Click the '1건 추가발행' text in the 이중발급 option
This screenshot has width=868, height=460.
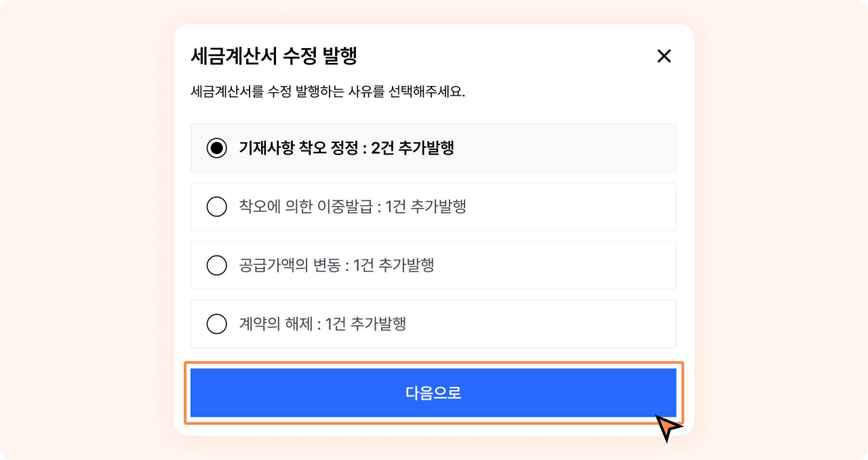click(426, 207)
